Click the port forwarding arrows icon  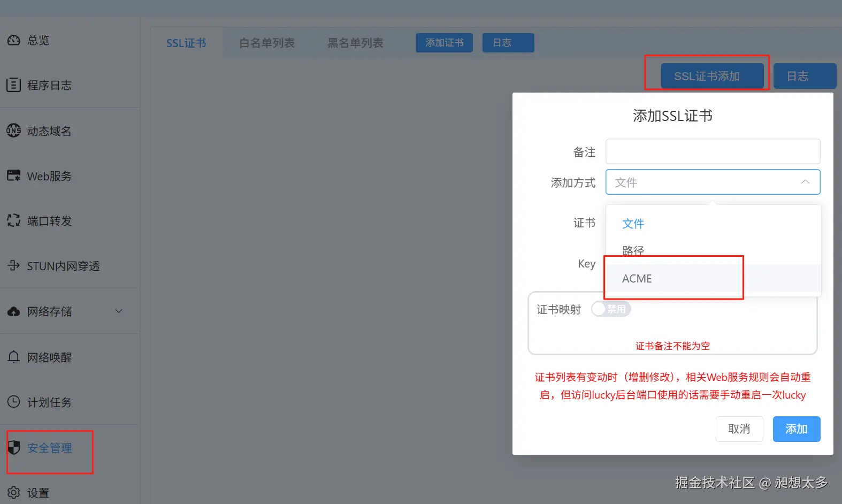[14, 220]
